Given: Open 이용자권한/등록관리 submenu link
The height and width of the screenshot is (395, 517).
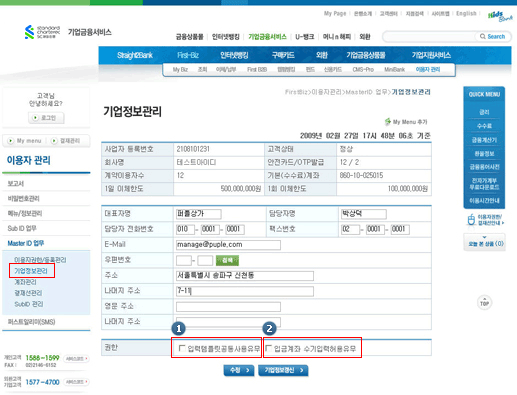Looking at the screenshot, I should [x=40, y=260].
